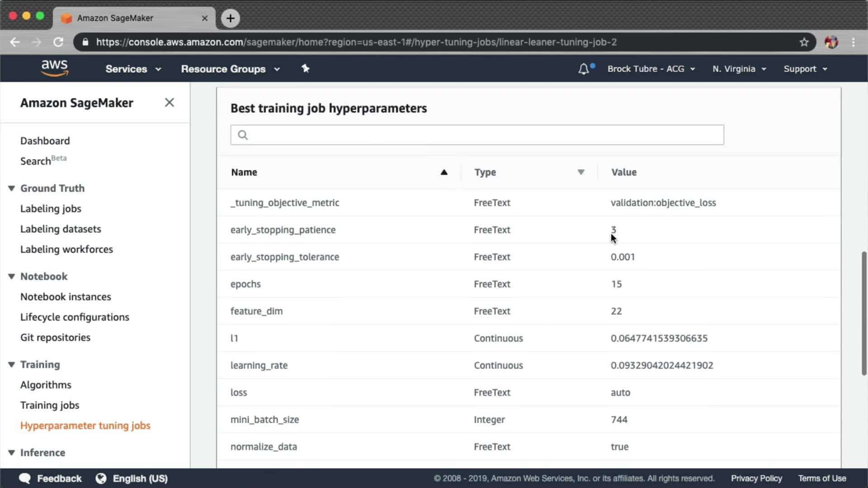The width and height of the screenshot is (868, 488).
Task: Open the N. Virginia region dropdown
Action: (x=739, y=69)
